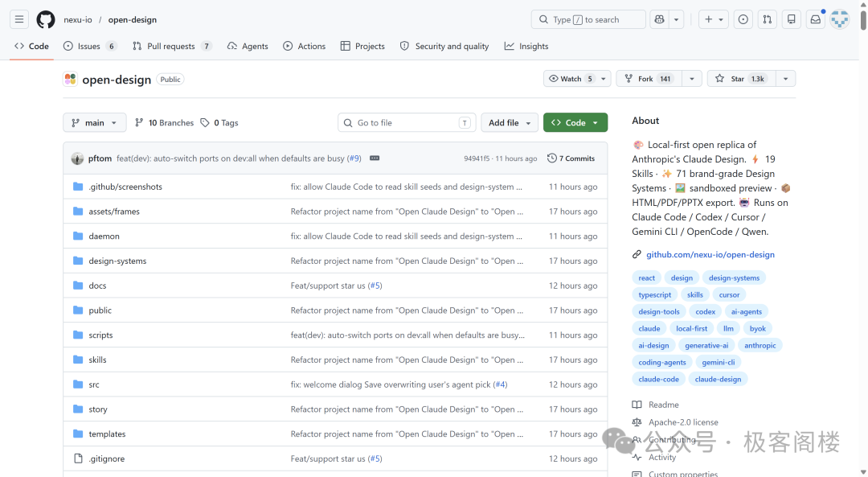Click pftom's commit author avatar
The width and height of the screenshot is (868, 477).
coord(77,158)
